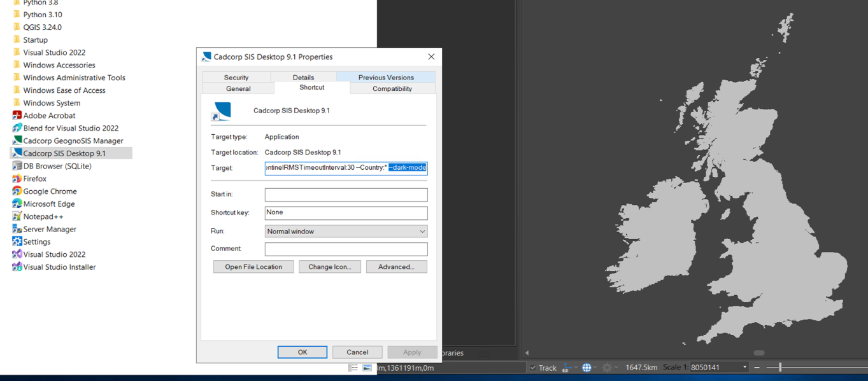Switch Explorer to details view icon

(353, 368)
